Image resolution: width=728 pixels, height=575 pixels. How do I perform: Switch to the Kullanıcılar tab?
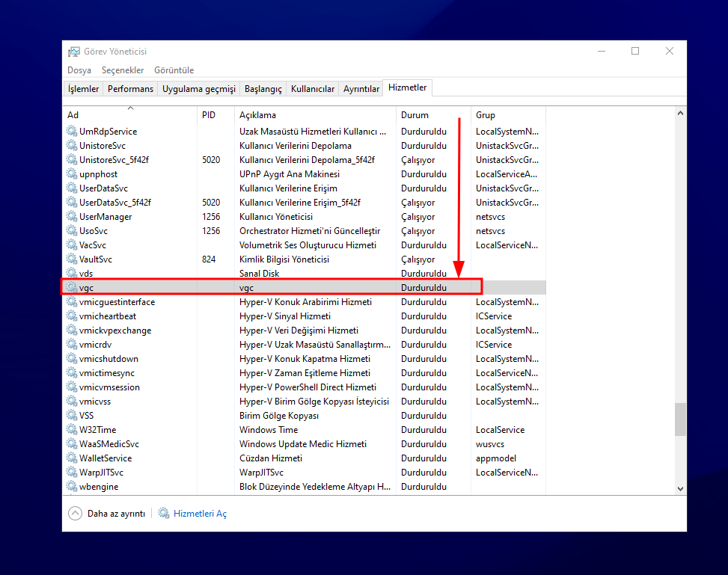tap(313, 89)
